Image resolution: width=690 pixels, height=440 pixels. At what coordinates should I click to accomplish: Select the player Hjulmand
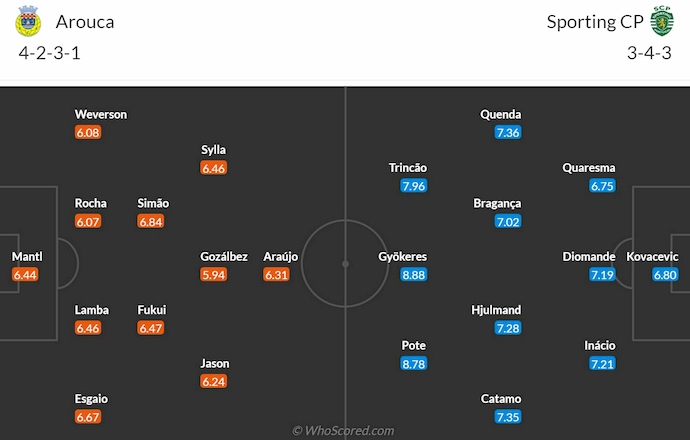495,310
